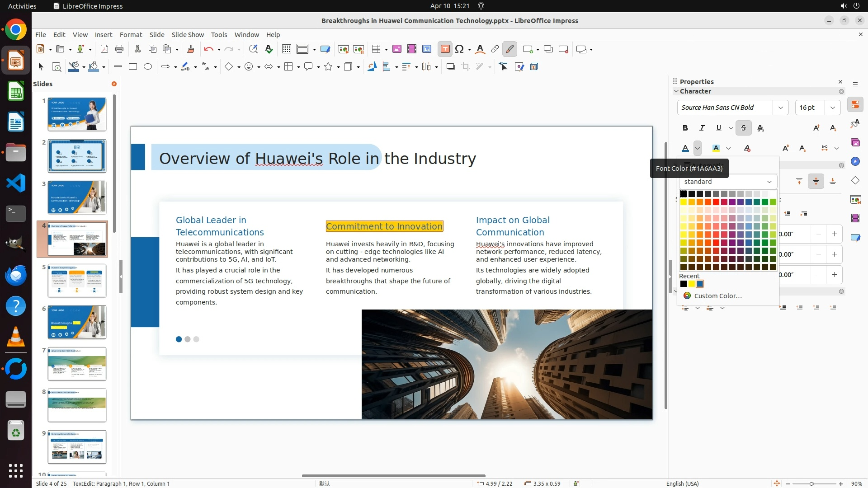
Task: Expand the font size dropdown
Action: tap(832, 108)
